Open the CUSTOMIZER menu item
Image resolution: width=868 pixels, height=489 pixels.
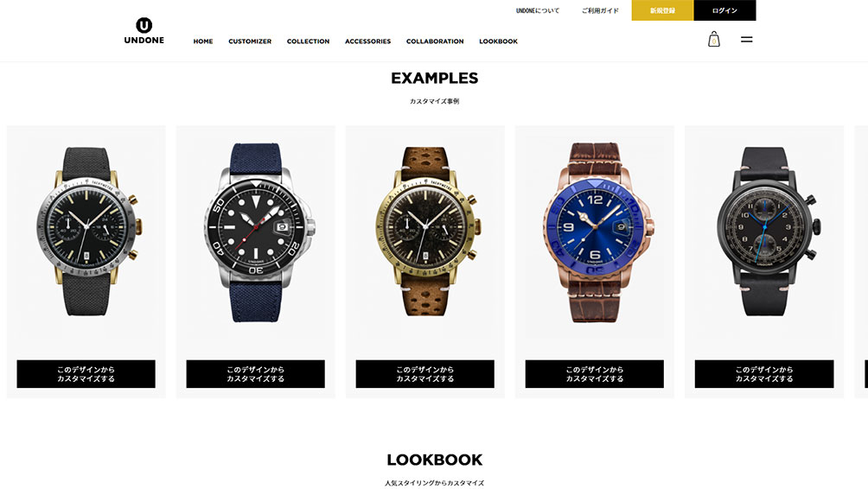(250, 41)
